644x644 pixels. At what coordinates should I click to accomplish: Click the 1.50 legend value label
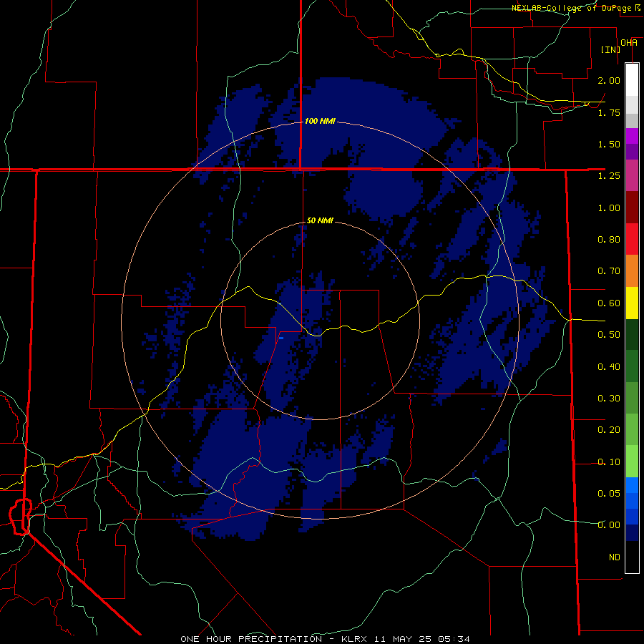click(x=609, y=144)
